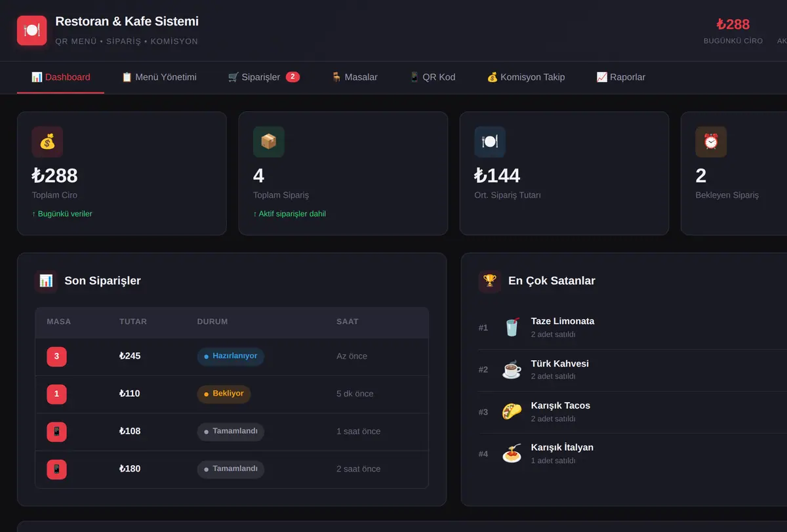787x532 pixels.
Task: Open the Menü Yönetimi tab
Action: pyautogui.click(x=159, y=77)
